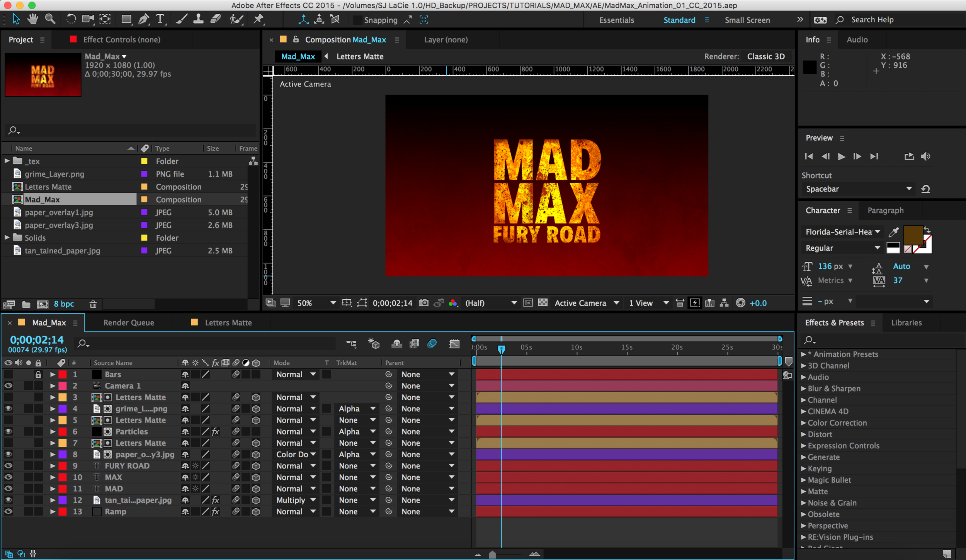
Task: Toggle visibility of Particles layer
Action: point(8,431)
